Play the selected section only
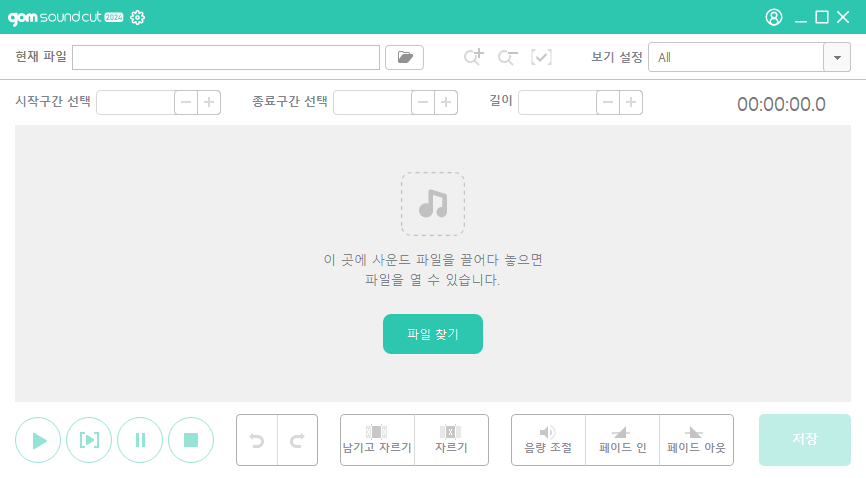Viewport: 866px width, 478px height. pos(90,440)
